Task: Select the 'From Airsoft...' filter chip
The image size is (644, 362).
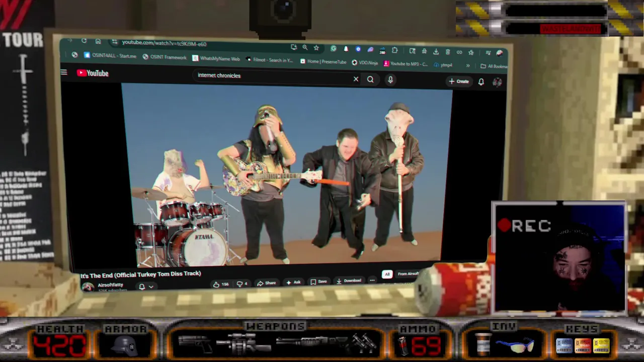Action: [x=408, y=274]
